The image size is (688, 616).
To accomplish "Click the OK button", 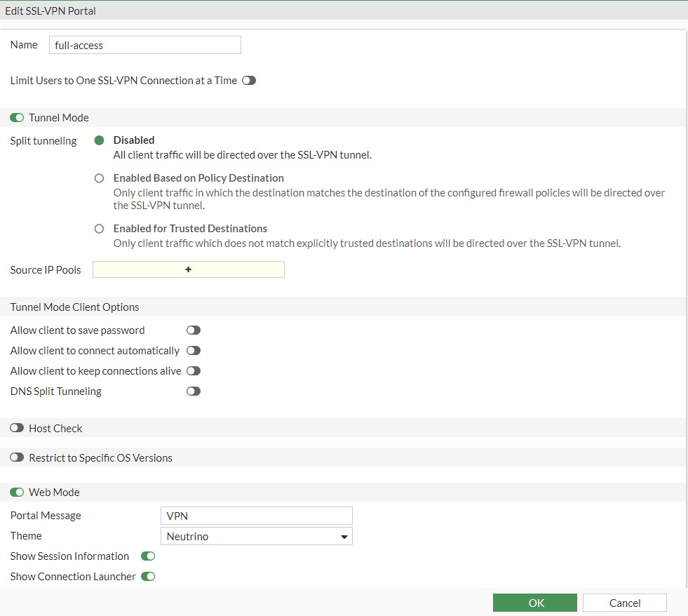I will (534, 603).
